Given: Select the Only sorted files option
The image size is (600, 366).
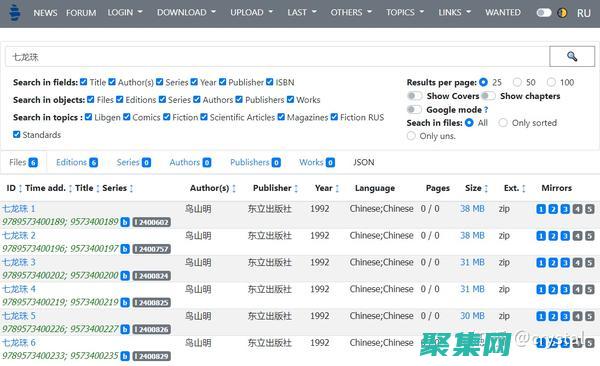Looking at the screenshot, I should [x=503, y=123].
